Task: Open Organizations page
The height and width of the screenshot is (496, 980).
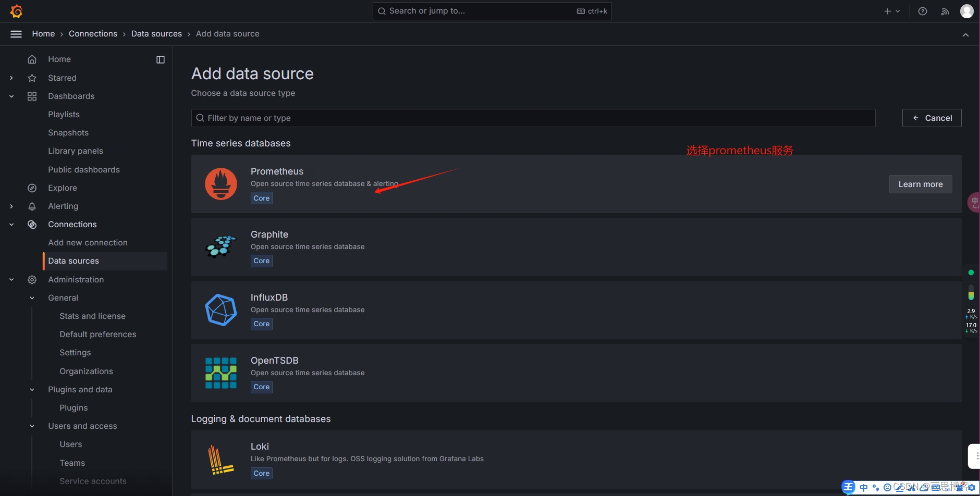Action: (x=86, y=371)
